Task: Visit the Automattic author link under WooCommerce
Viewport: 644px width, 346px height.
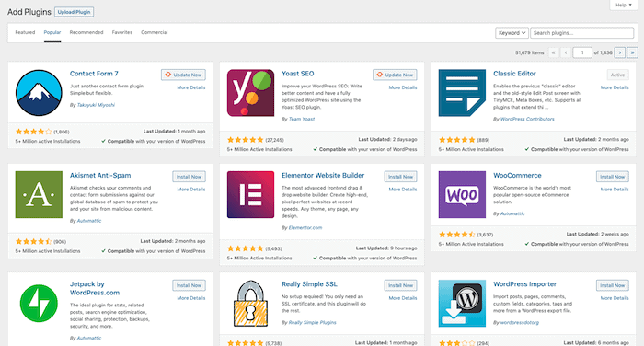Action: click(512, 214)
